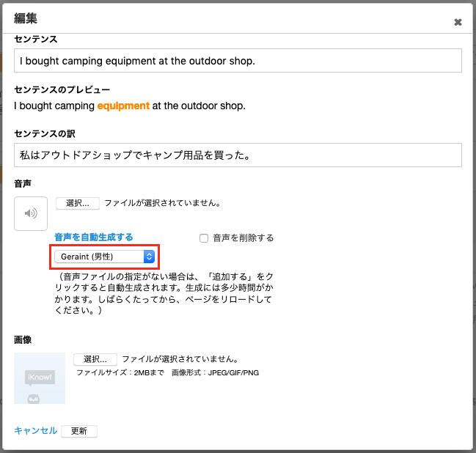Click the キャンセル link
This screenshot has width=476, height=453.
(x=35, y=430)
